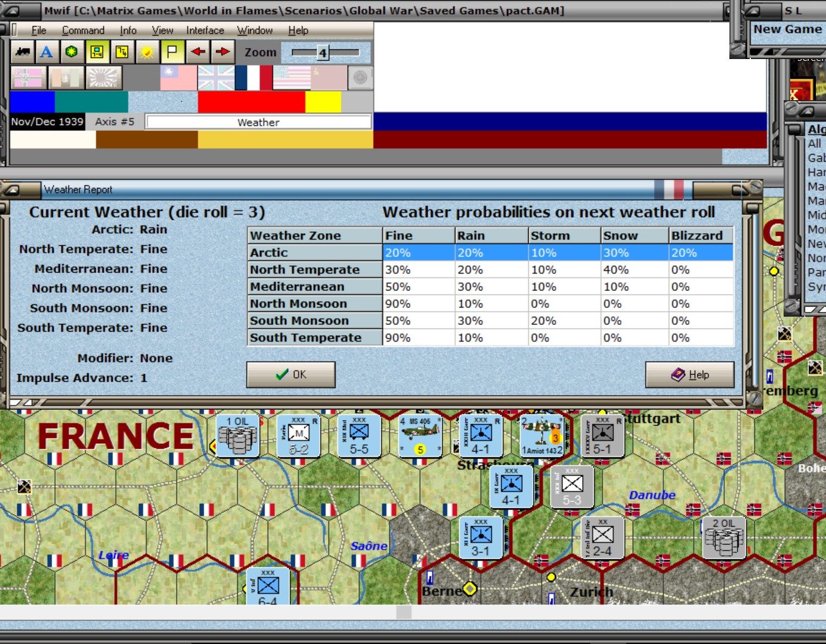Image resolution: width=826 pixels, height=644 pixels.
Task: Select the British Union Jack flag
Action: click(216, 78)
